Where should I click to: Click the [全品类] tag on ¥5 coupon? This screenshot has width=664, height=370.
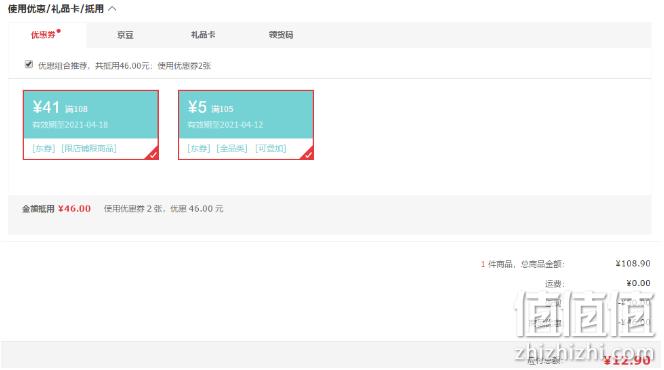[232, 149]
